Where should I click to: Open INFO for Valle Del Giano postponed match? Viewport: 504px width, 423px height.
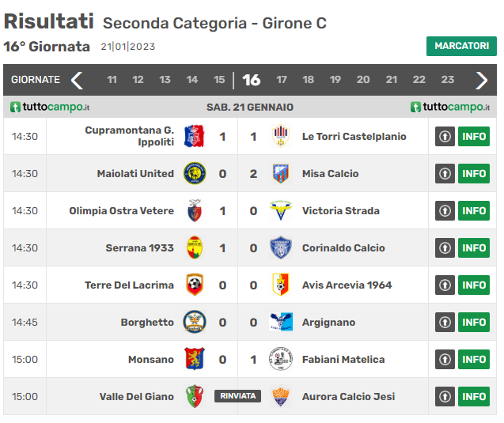(474, 396)
